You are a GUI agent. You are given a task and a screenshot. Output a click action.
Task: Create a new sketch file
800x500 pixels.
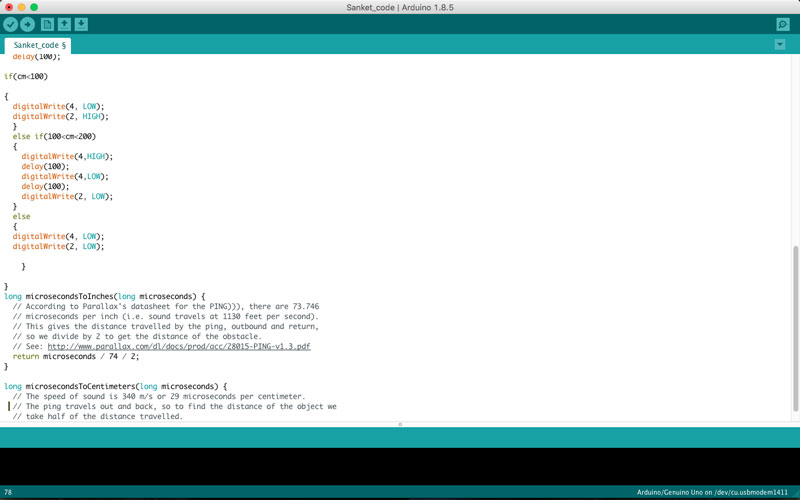click(47, 24)
